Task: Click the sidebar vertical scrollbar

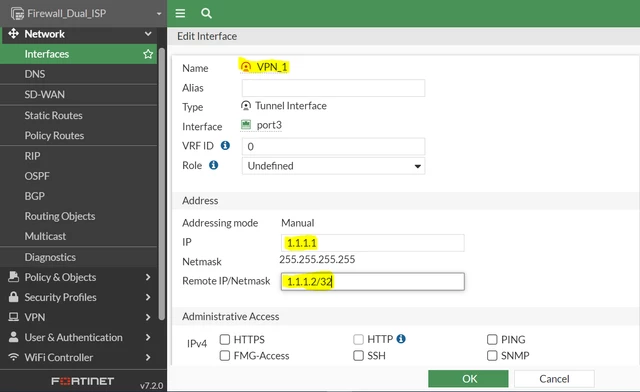Action: [162, 184]
